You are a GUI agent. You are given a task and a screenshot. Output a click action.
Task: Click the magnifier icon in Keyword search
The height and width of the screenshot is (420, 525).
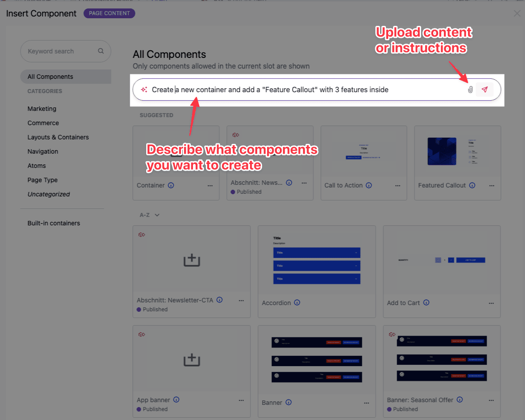coord(101,51)
